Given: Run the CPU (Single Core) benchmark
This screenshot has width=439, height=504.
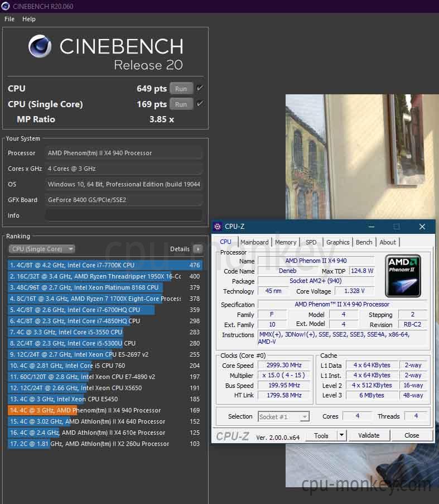Looking at the screenshot, I should [x=181, y=104].
